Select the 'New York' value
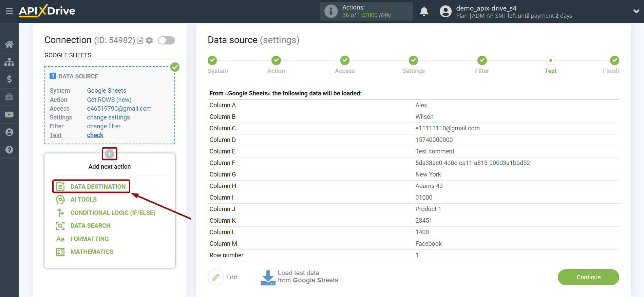 click(x=428, y=174)
